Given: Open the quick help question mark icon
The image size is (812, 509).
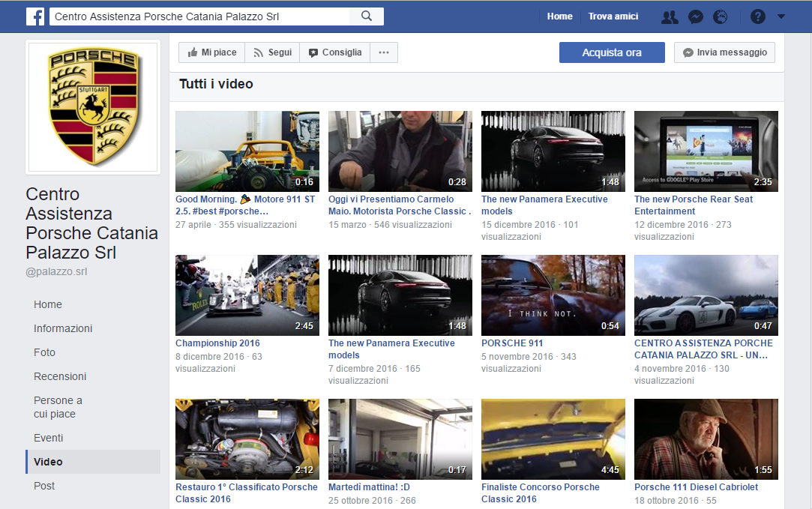Looking at the screenshot, I should (757, 17).
